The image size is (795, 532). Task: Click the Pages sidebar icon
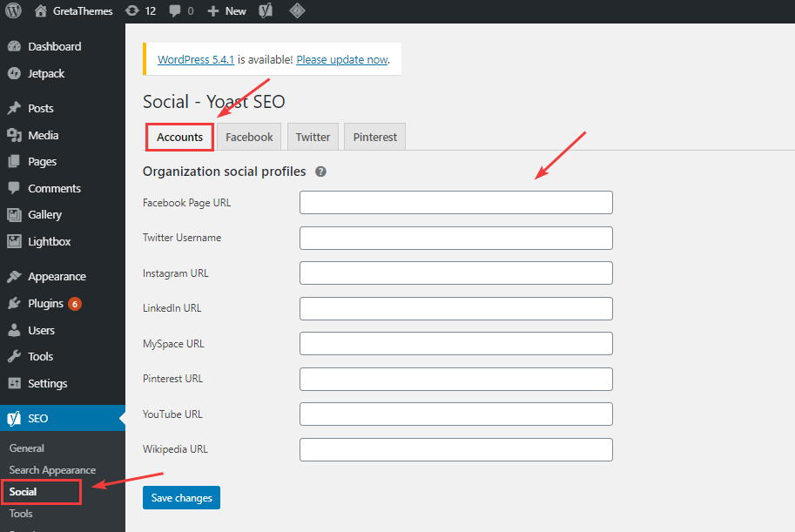(x=14, y=162)
